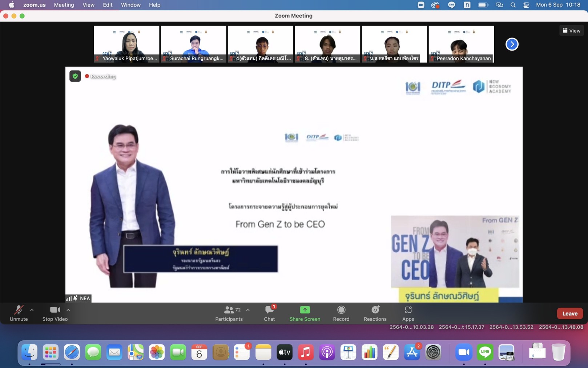Open Messages from the Dock
Image resolution: width=588 pixels, height=368 pixels.
click(x=93, y=352)
